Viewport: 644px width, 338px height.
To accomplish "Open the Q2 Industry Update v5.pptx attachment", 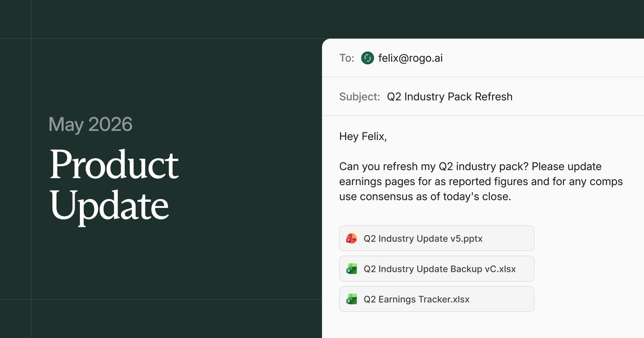I will pyautogui.click(x=437, y=238).
